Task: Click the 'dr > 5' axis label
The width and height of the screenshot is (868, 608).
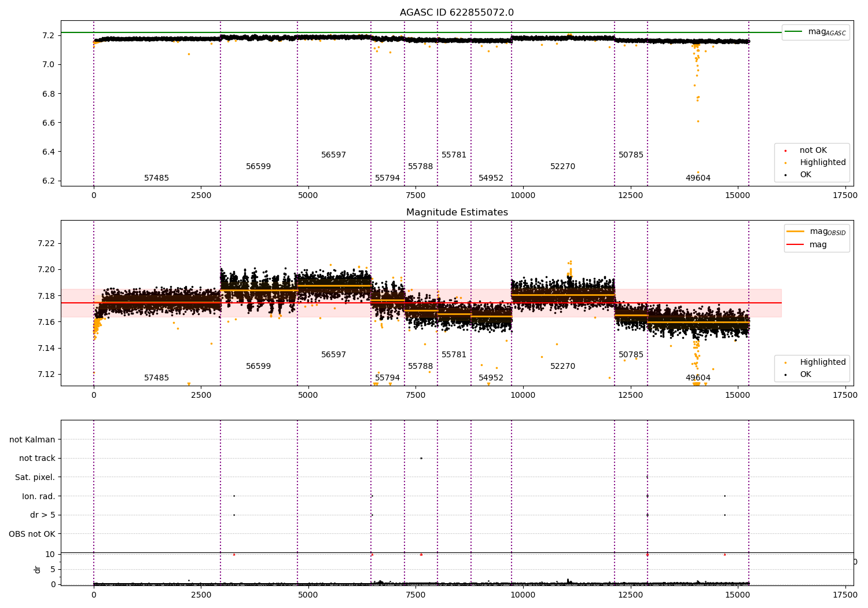Action: coord(43,515)
